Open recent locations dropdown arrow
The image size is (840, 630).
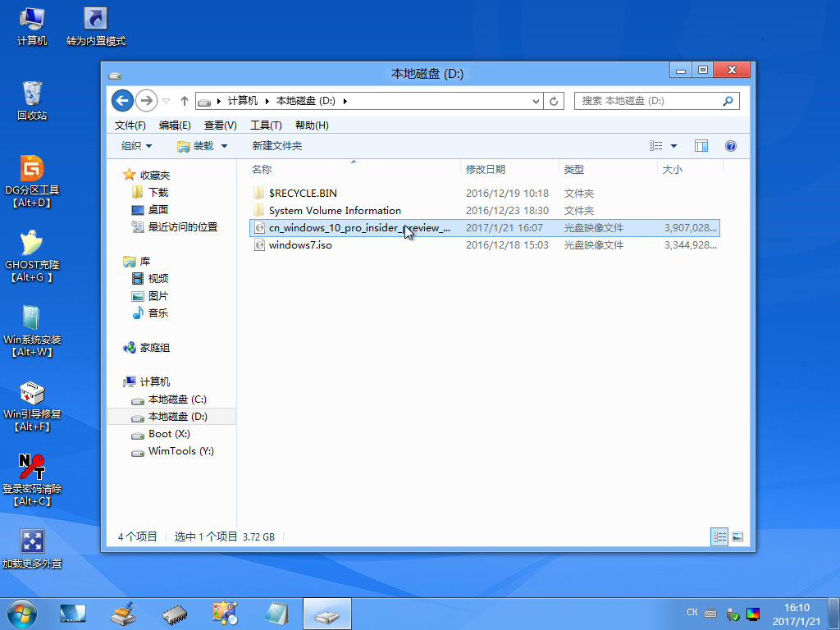(x=166, y=101)
